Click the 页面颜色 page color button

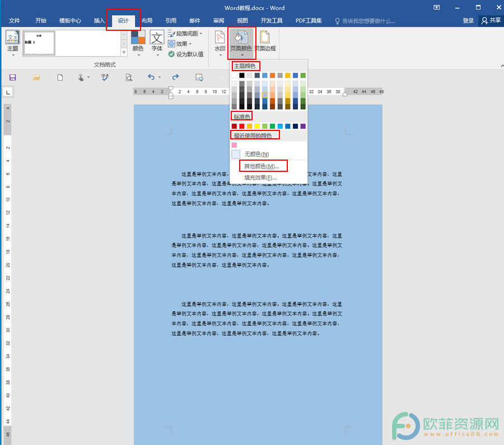click(242, 43)
